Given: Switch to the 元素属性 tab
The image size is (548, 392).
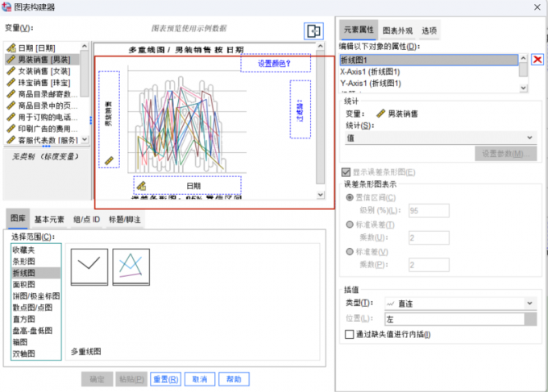Looking at the screenshot, I should point(359,30).
